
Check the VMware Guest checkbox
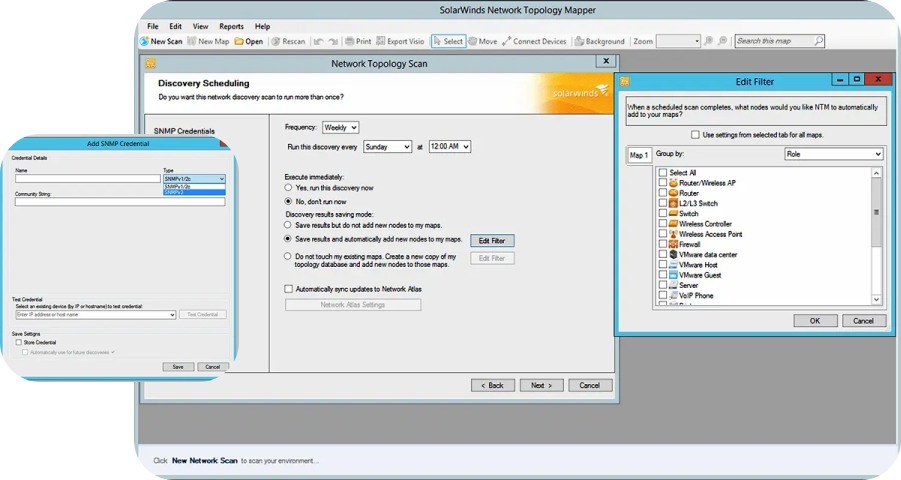tap(663, 275)
